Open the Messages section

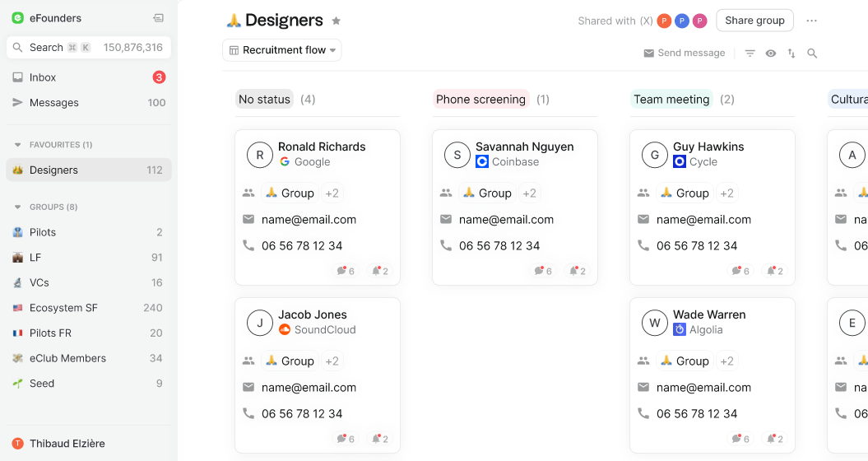coord(89,103)
